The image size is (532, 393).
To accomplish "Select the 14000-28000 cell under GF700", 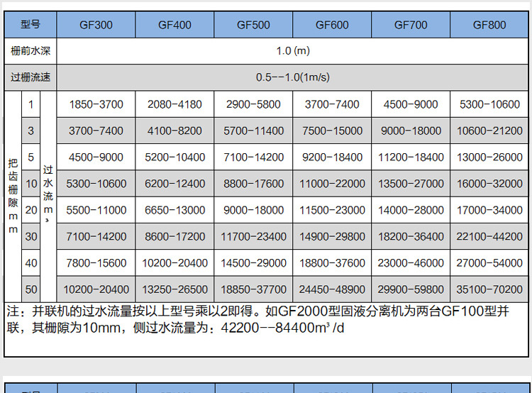I will pyautogui.click(x=411, y=211).
